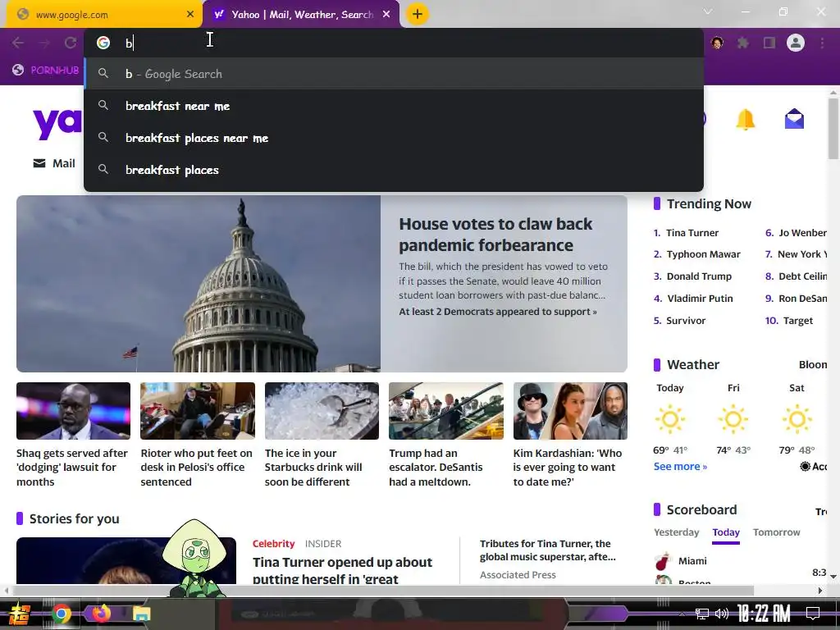Click the vertical scrollbar thumb
This screenshot has height=630, width=840.
(x=833, y=129)
